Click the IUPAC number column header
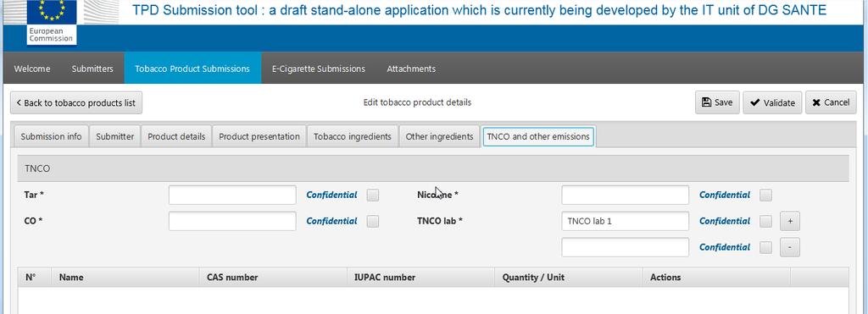The image size is (868, 314). tap(420, 278)
